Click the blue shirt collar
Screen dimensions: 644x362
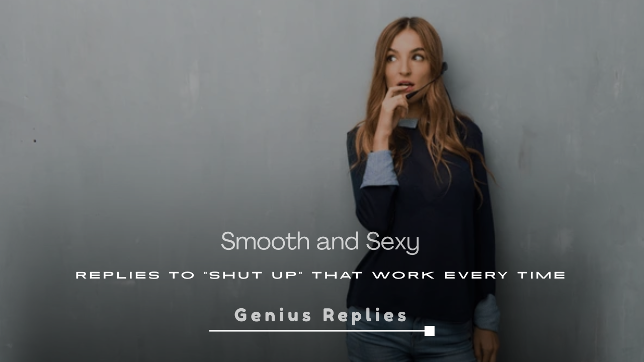[x=409, y=123]
